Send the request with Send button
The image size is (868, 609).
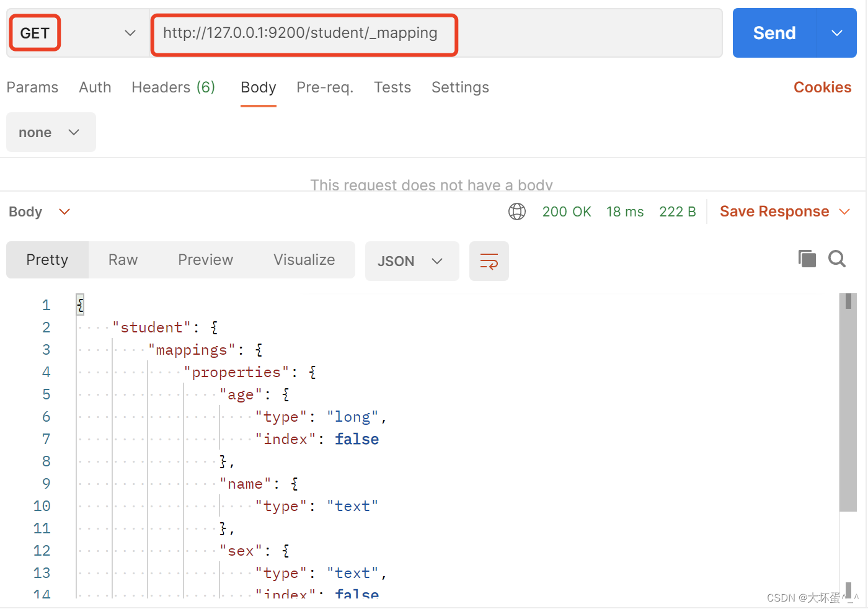click(x=774, y=33)
